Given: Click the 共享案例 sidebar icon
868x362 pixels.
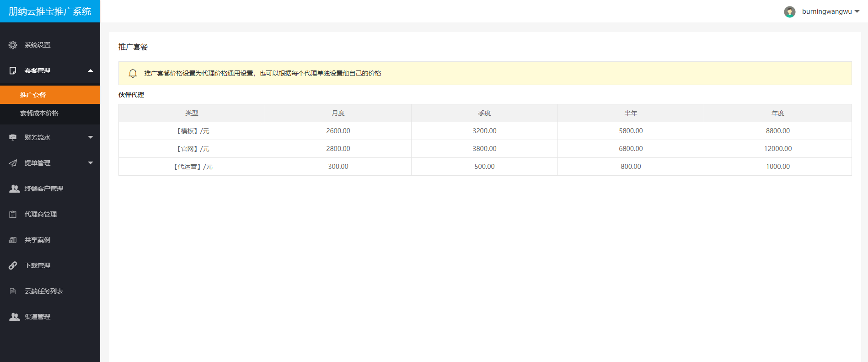Looking at the screenshot, I should coord(13,240).
